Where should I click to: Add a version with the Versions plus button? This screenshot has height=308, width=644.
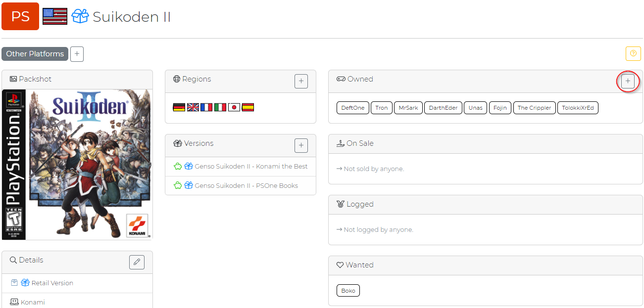click(x=301, y=145)
